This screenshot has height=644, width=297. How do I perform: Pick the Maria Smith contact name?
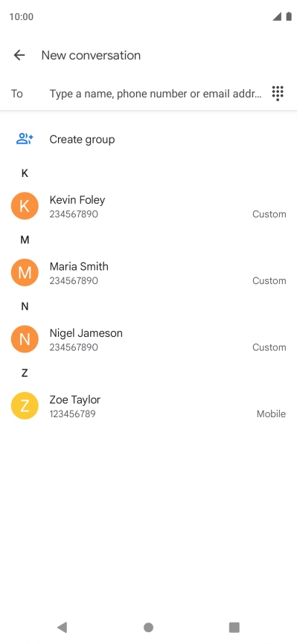point(79,266)
